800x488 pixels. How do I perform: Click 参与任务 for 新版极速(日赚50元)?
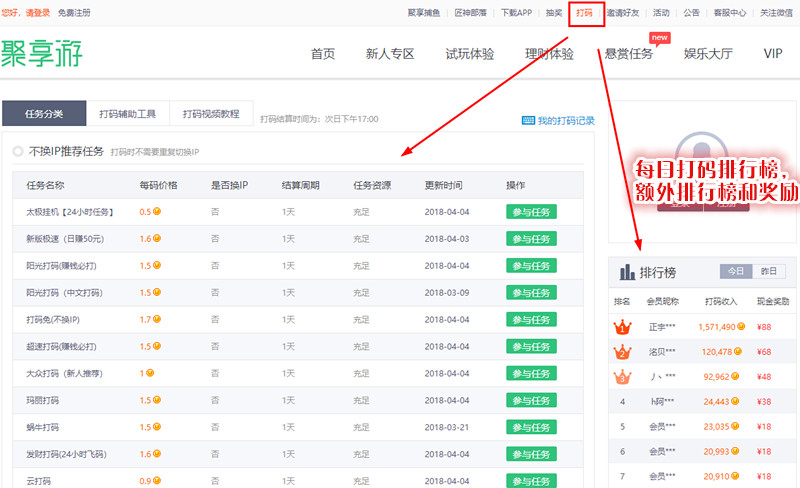(531, 239)
